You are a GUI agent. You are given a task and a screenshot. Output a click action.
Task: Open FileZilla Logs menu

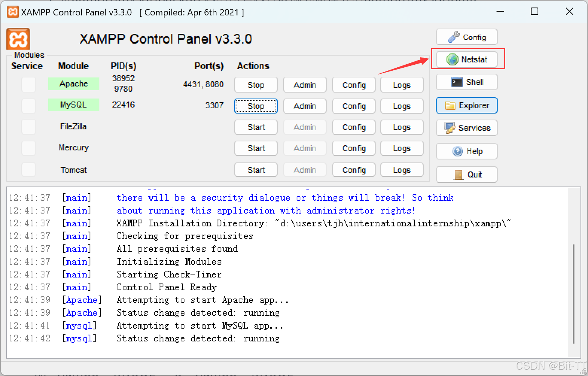[x=402, y=127]
